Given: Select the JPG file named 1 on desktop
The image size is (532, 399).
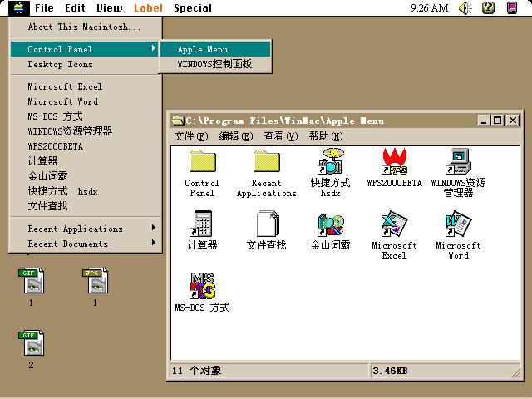Looking at the screenshot, I should tap(96, 281).
